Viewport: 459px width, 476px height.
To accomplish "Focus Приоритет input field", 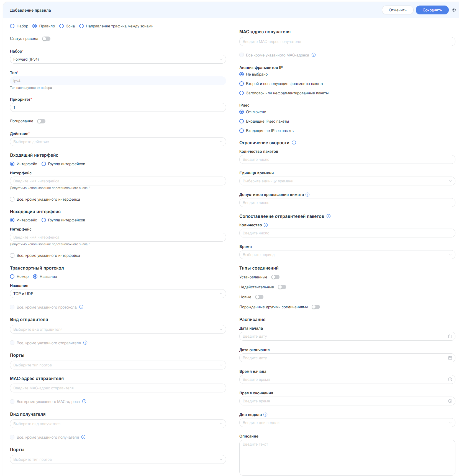I will [118, 107].
